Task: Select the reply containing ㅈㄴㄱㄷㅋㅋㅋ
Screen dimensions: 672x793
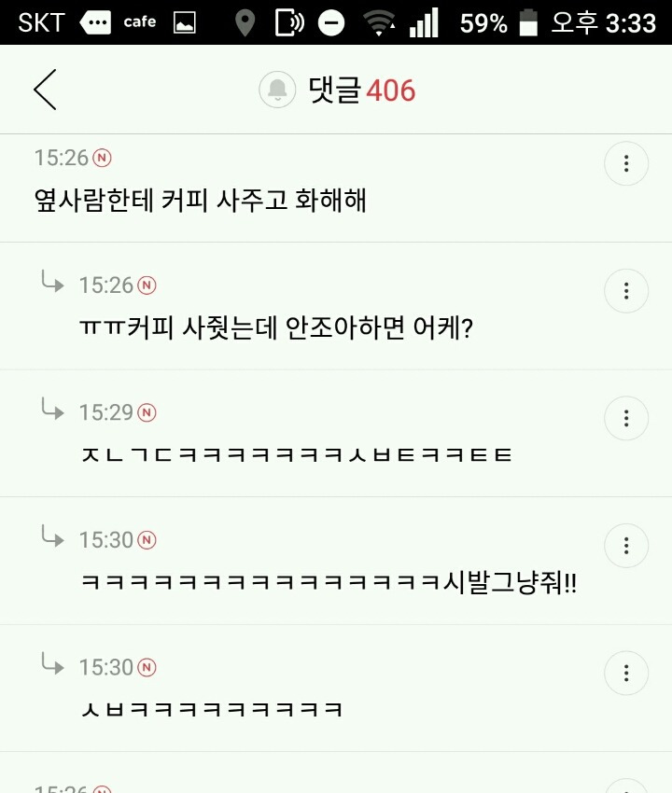Action: pos(297,455)
